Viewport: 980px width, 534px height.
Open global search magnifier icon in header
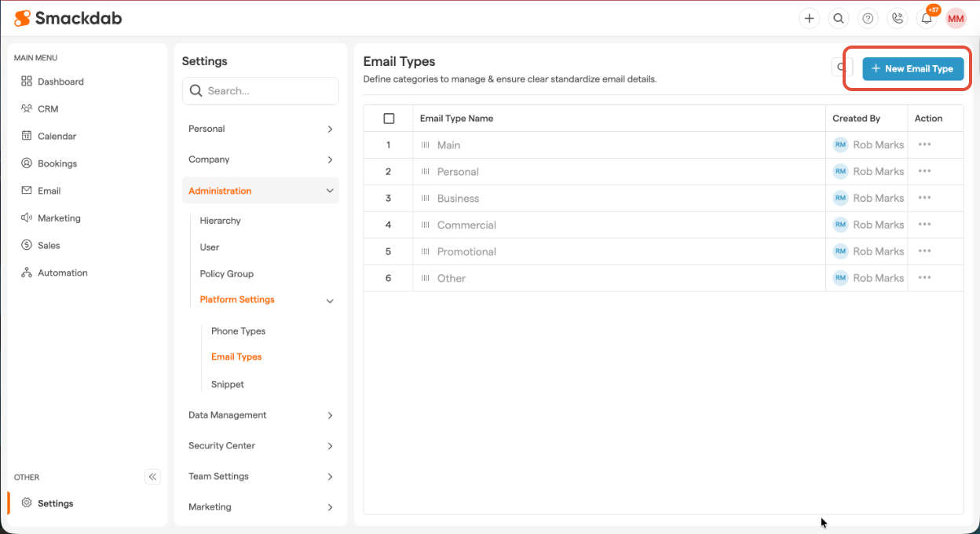[839, 19]
